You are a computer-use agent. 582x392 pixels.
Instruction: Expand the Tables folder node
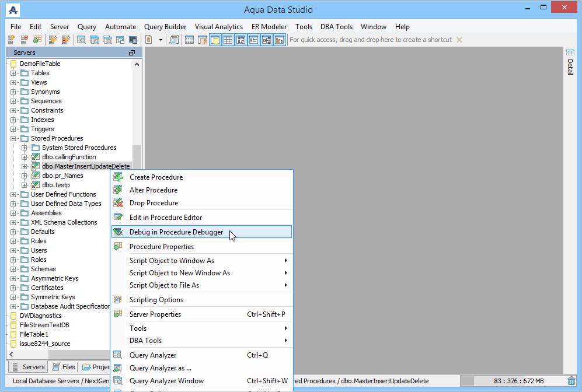coord(13,73)
